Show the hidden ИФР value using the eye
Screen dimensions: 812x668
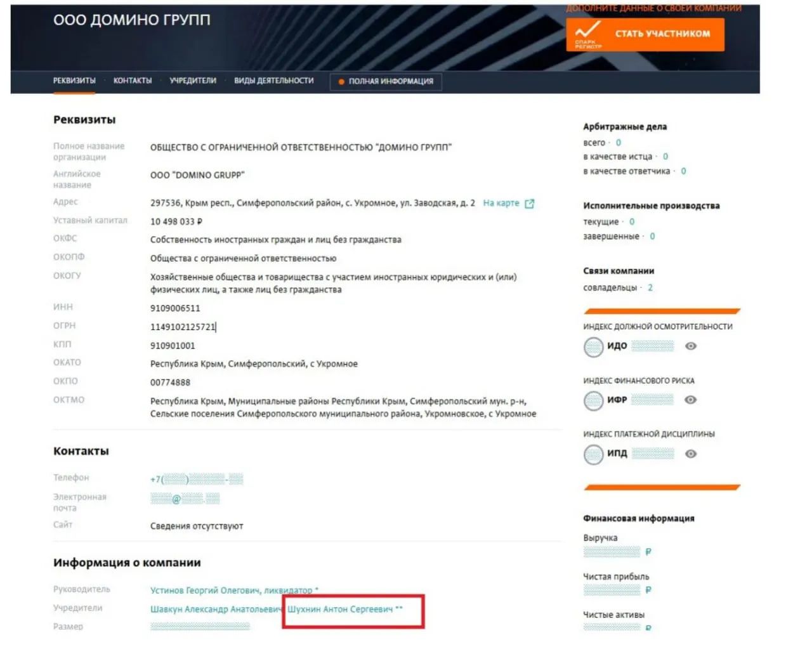pyautogui.click(x=691, y=400)
